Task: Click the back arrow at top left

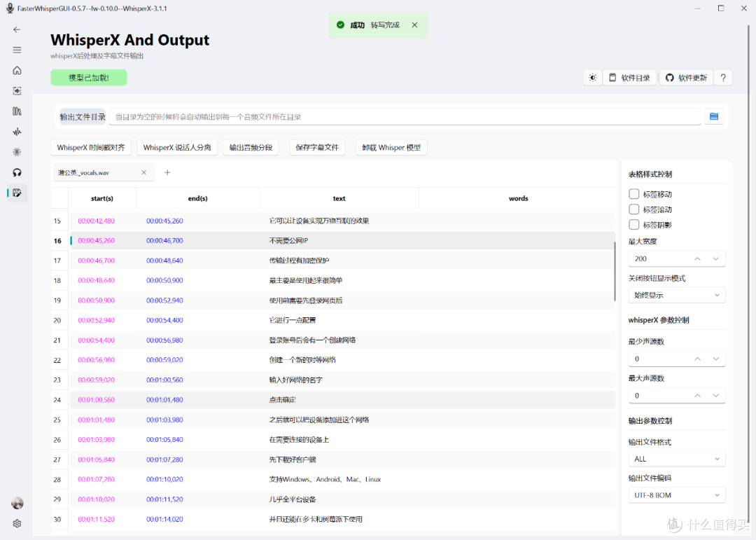Action: (x=17, y=29)
